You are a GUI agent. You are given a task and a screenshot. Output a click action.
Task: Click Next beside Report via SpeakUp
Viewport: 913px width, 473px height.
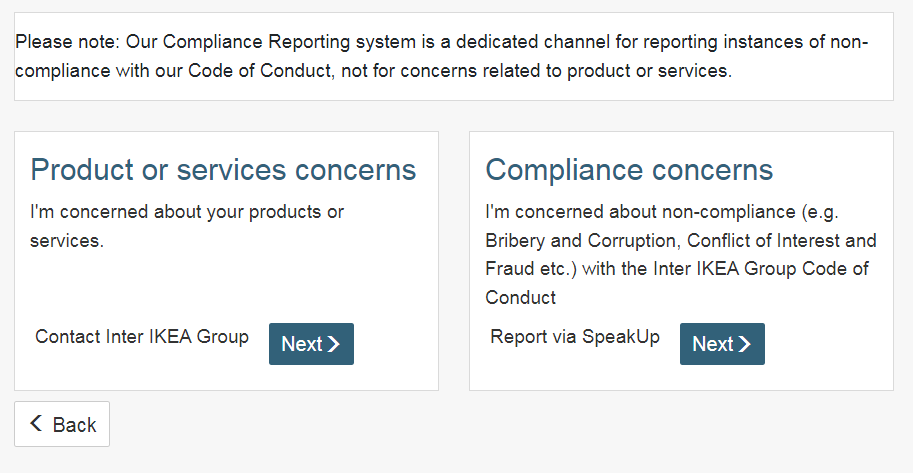click(722, 344)
